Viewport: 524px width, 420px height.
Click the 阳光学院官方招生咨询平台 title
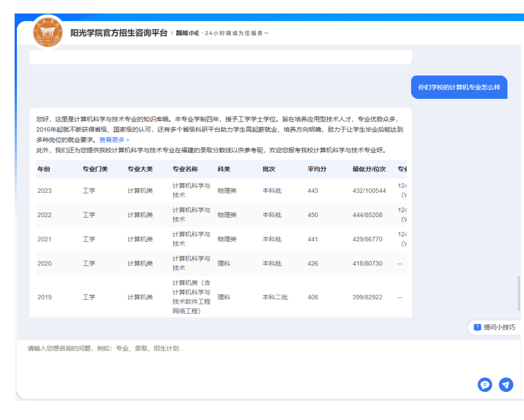click(x=119, y=33)
